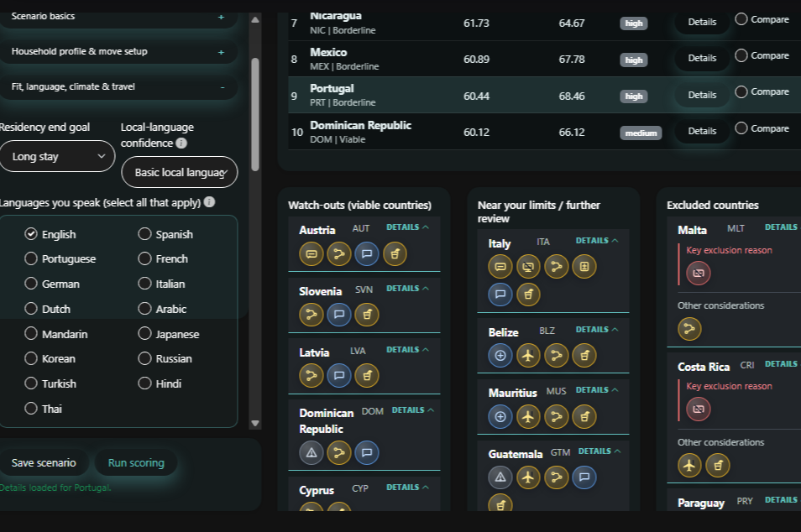
Task: Open Details for Dominican Republic row
Action: coord(702,131)
